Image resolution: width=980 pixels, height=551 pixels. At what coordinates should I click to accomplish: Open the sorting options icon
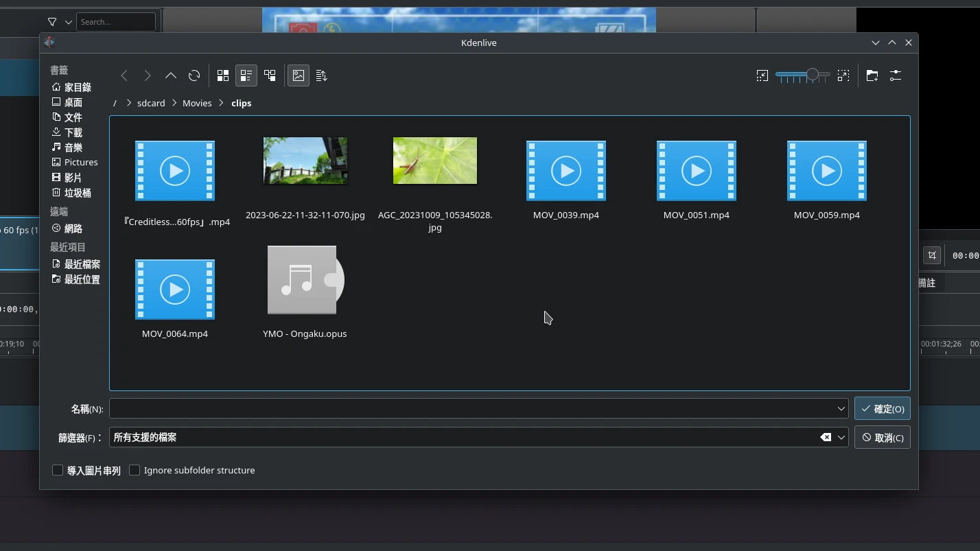click(321, 75)
